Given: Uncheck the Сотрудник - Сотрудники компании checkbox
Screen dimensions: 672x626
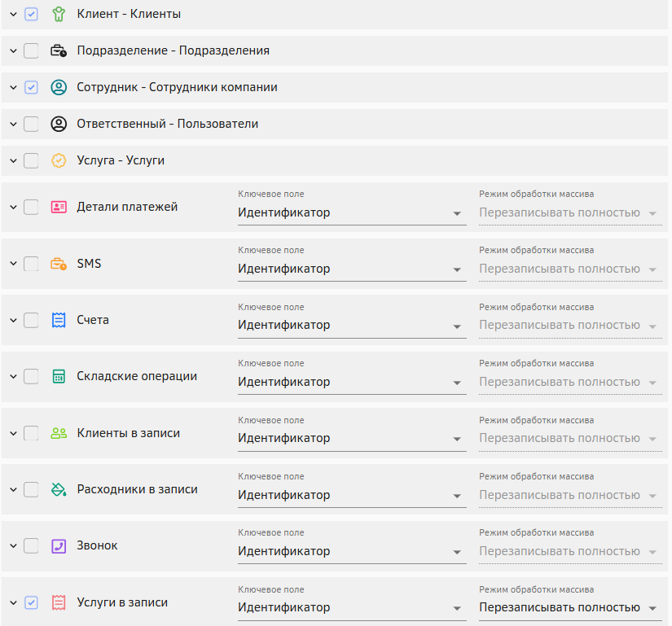Looking at the screenshot, I should tap(31, 87).
